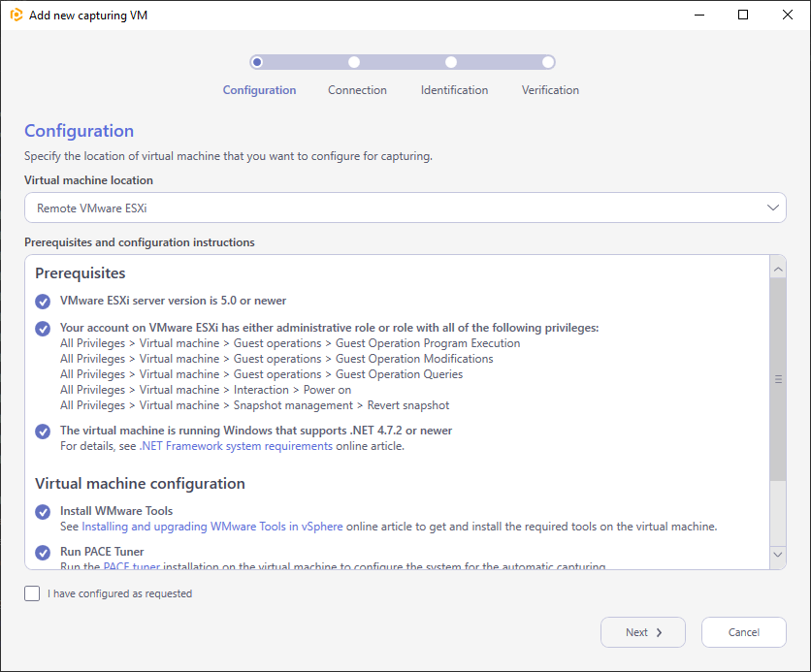Minimize the Add new capturing VM window
Screen dimensions: 811x672
pos(699,15)
